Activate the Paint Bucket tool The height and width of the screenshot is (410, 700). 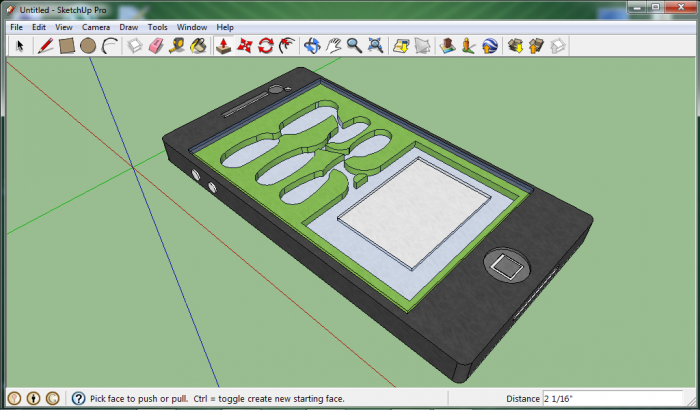[198, 46]
